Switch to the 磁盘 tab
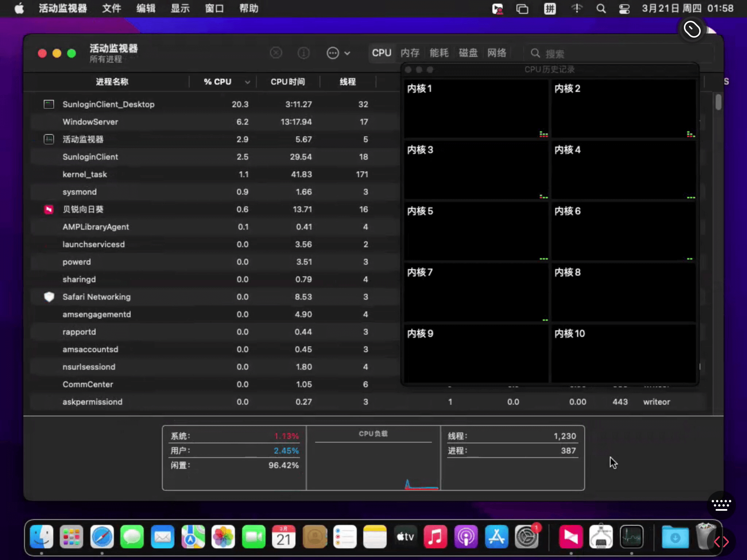This screenshot has width=747, height=560. tap(468, 53)
